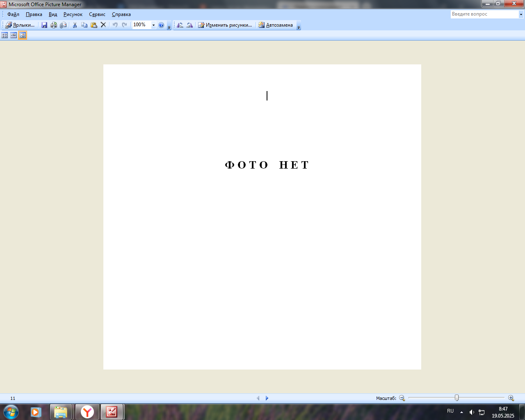Open help with the question mark icon
Viewport: 525px width, 420px height.
161,25
